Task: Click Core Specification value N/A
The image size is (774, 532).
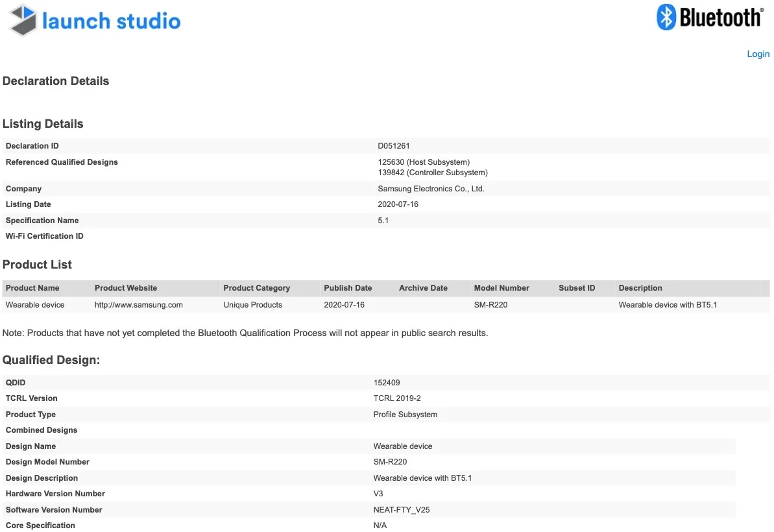Action: (380, 525)
